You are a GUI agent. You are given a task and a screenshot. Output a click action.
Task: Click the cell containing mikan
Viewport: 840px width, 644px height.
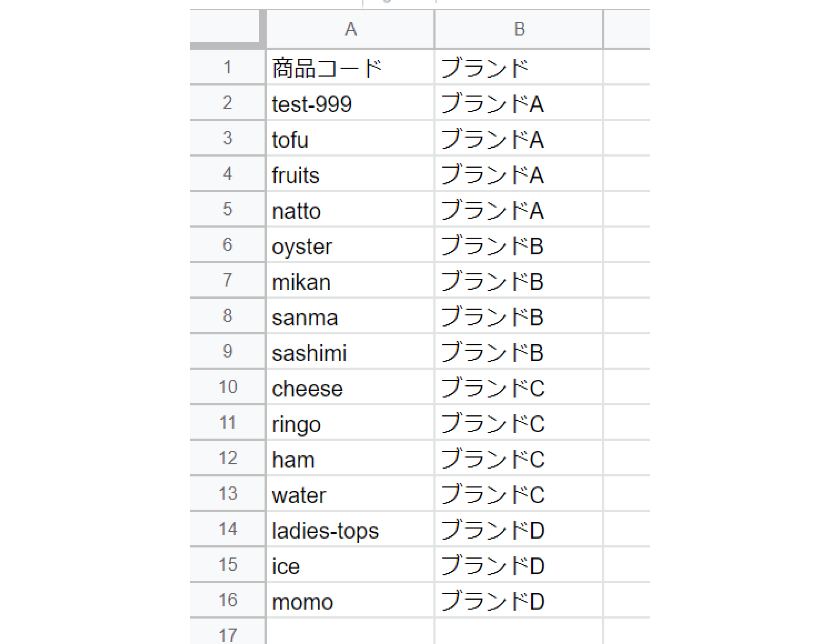pyautogui.click(x=350, y=281)
